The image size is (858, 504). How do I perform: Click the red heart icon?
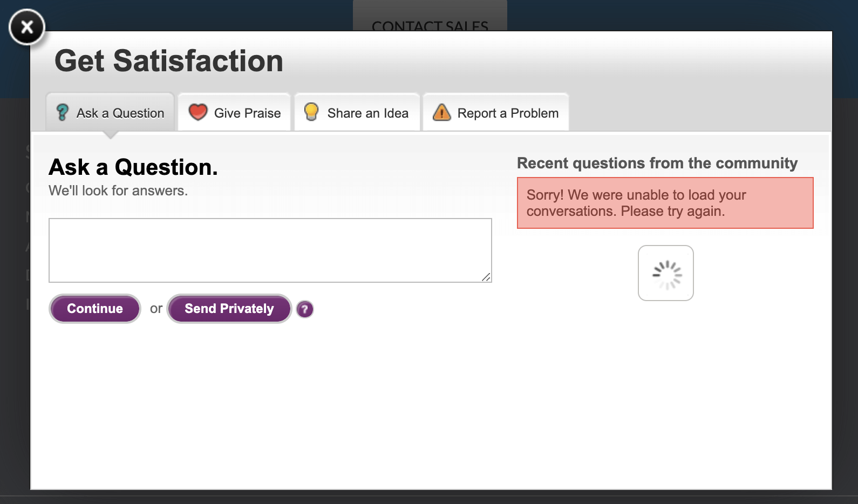click(x=198, y=112)
